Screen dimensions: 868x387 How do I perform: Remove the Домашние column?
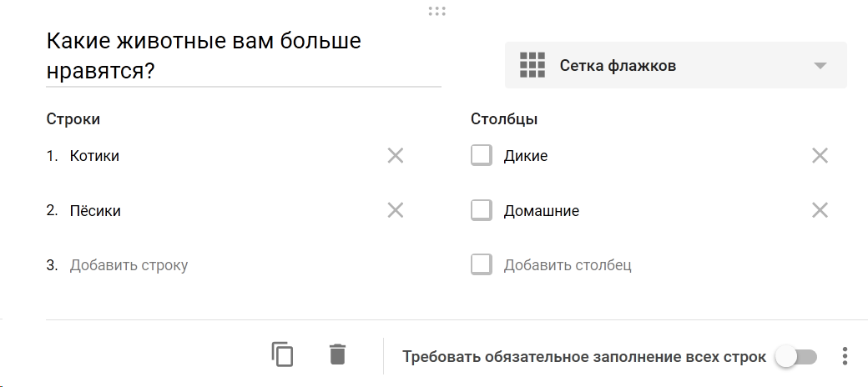point(820,210)
